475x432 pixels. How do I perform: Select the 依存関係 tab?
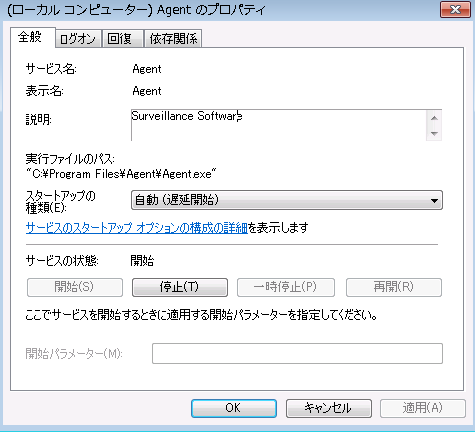(173, 39)
